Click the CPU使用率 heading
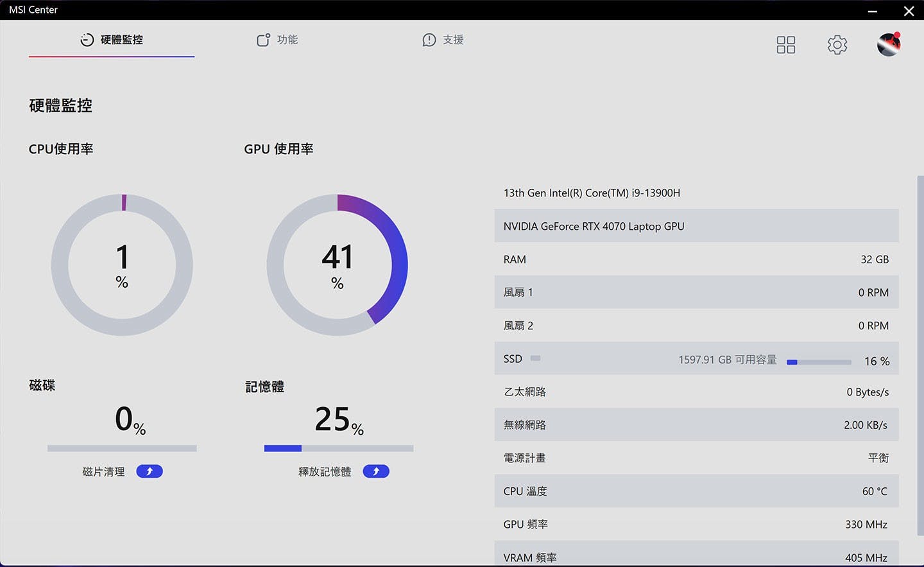 coord(61,149)
